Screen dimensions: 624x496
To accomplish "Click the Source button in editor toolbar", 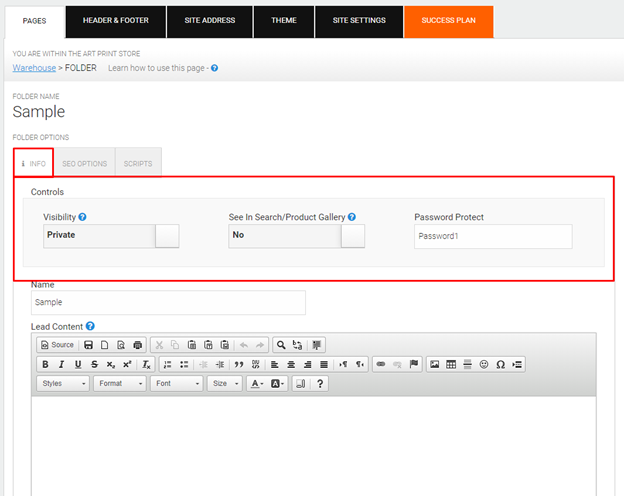I will pos(57,345).
